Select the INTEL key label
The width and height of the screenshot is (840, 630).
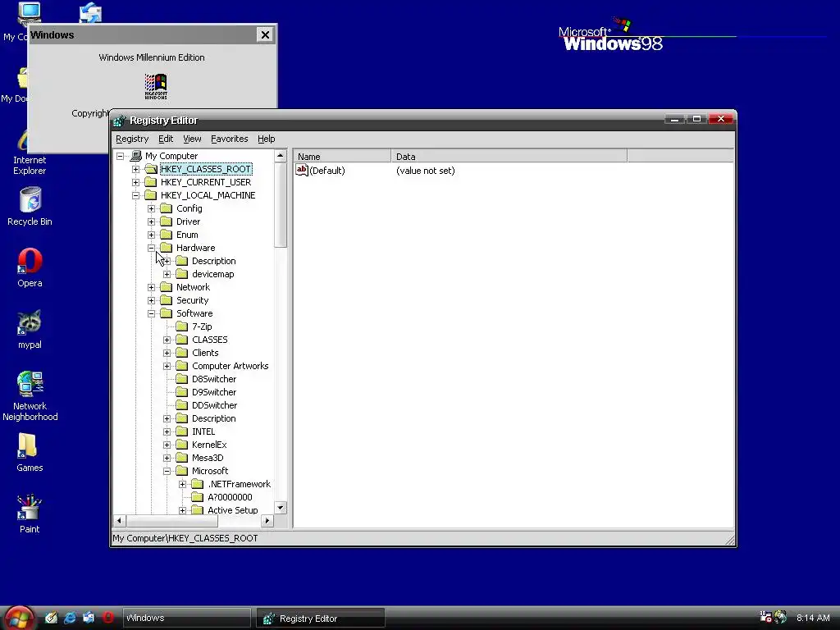pos(203,431)
